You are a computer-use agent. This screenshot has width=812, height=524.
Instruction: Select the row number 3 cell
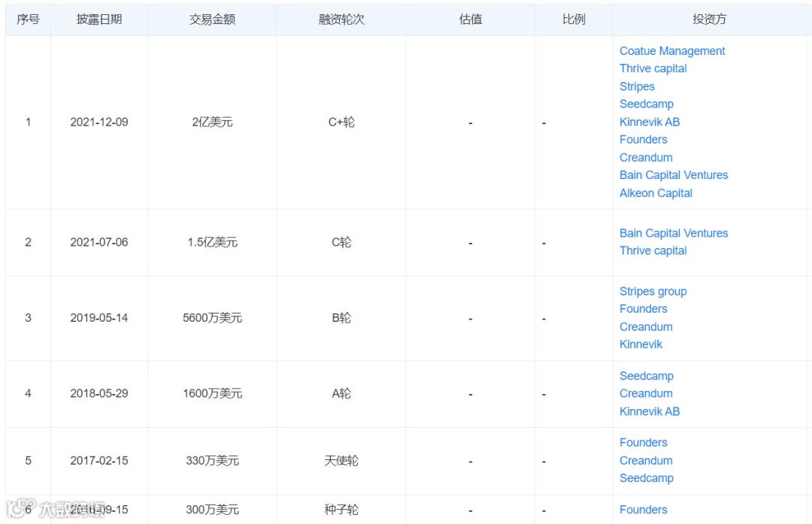point(28,318)
